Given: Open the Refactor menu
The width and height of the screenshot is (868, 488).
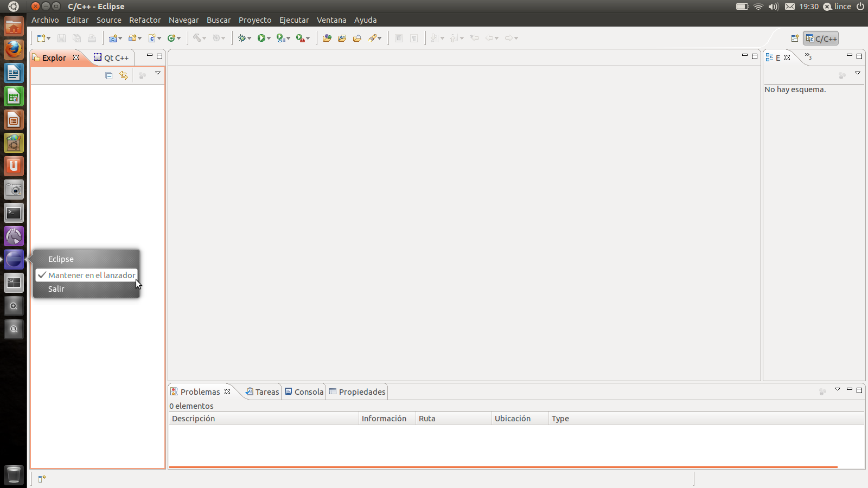Looking at the screenshot, I should point(145,20).
